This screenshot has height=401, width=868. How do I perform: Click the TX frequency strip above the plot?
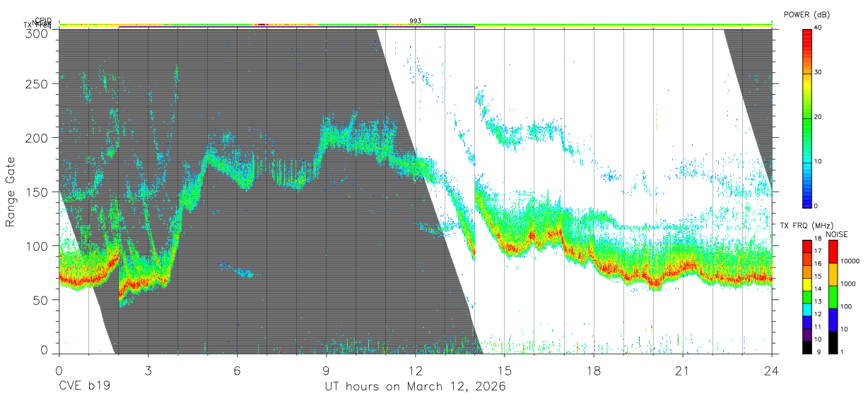415,27
